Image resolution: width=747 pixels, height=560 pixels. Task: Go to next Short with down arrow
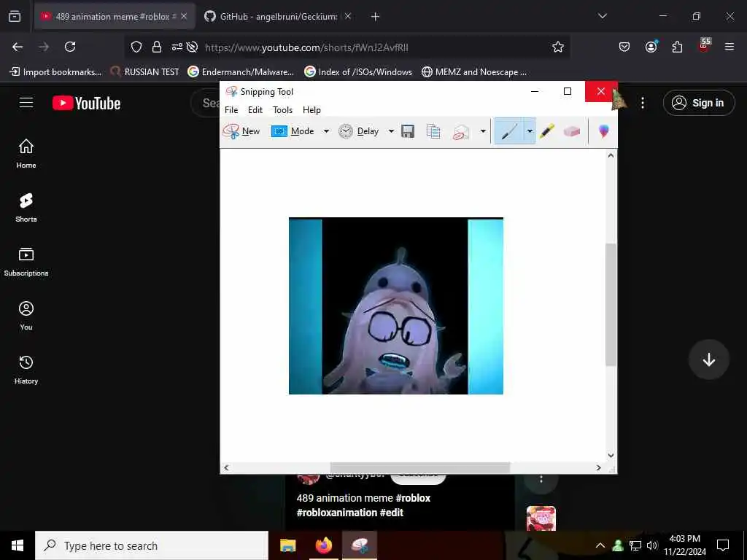coord(709,359)
